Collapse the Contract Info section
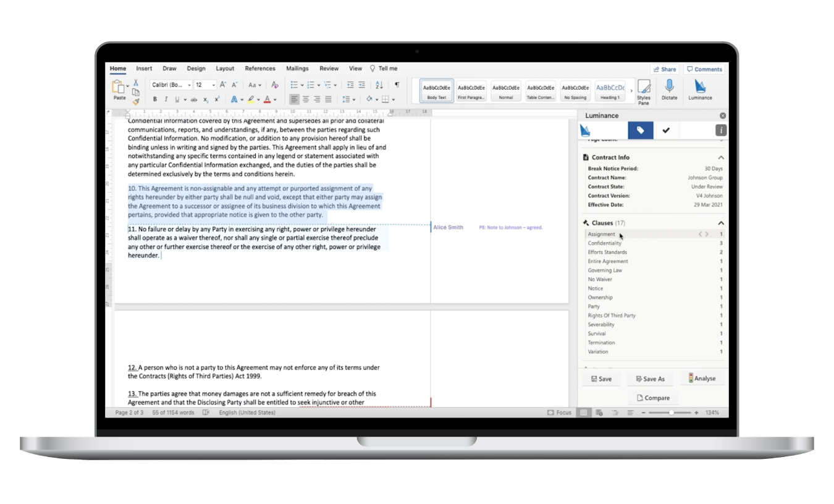The image size is (834, 504). click(721, 157)
